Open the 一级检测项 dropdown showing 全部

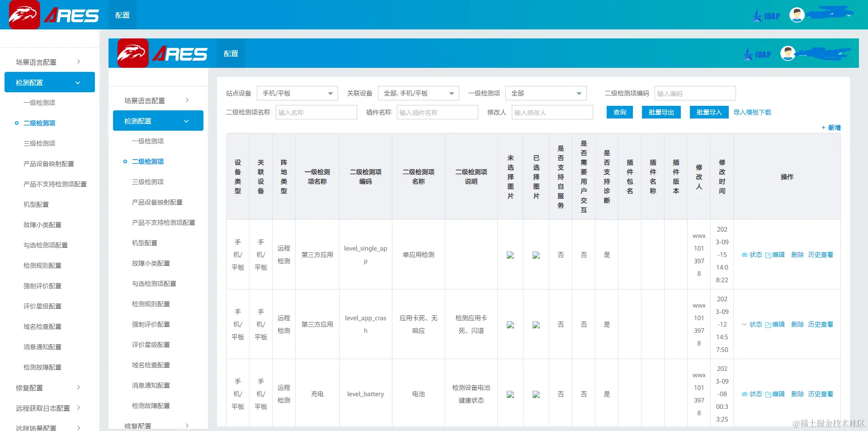(x=546, y=93)
